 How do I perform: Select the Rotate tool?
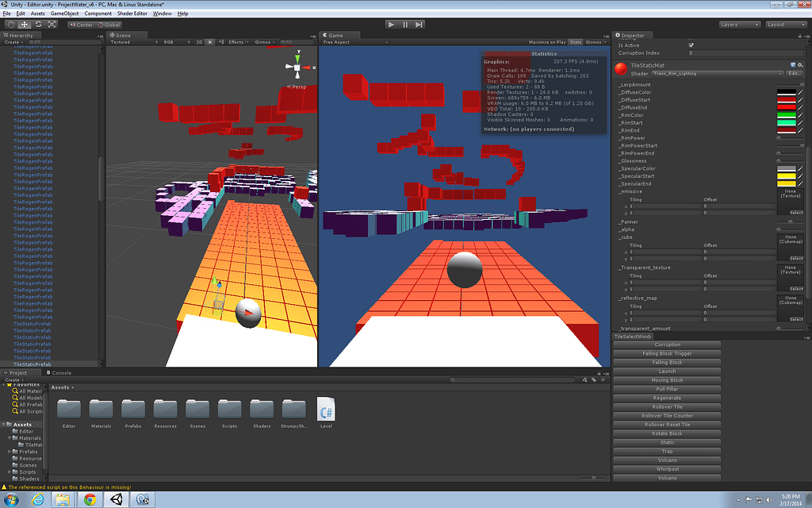click(x=38, y=24)
